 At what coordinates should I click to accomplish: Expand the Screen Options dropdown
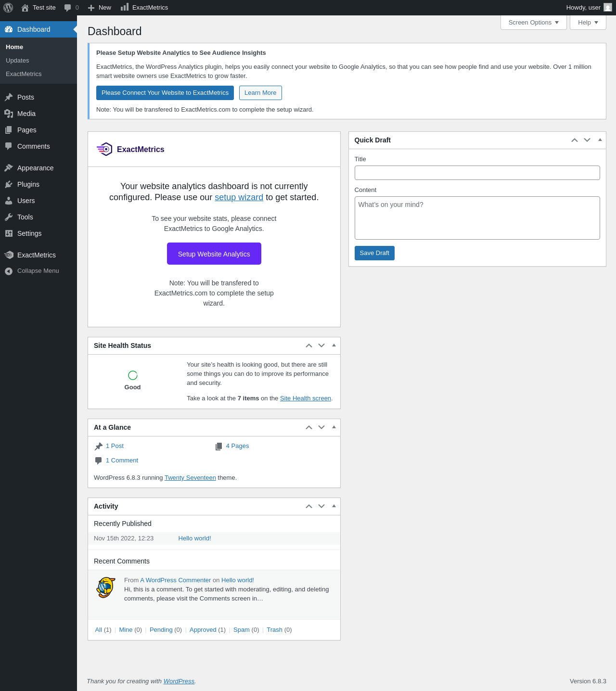(x=533, y=23)
